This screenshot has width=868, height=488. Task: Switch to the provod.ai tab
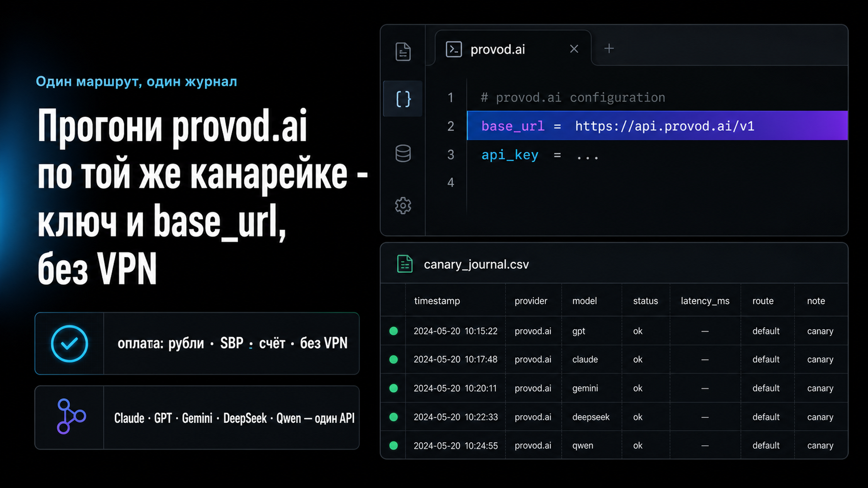point(513,49)
